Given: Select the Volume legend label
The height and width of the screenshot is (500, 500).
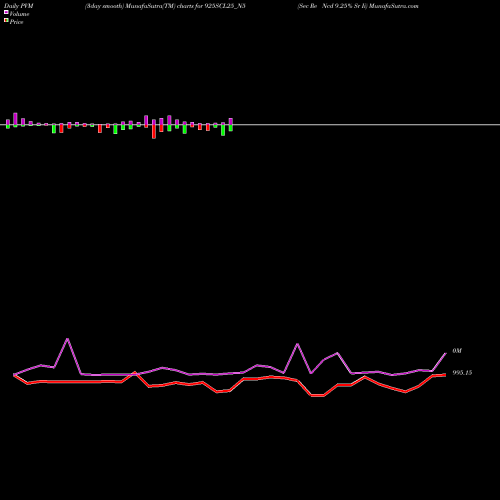Looking at the screenshot, I should pos(19,14).
